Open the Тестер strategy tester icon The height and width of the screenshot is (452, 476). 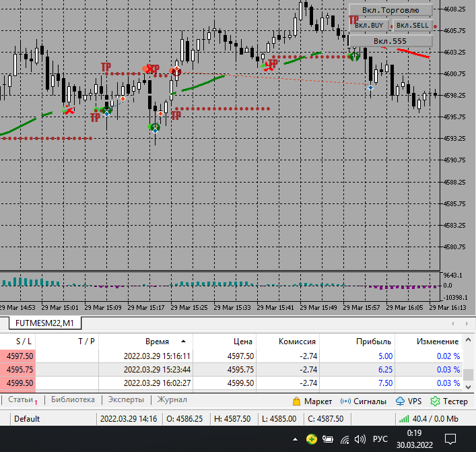tap(435, 401)
